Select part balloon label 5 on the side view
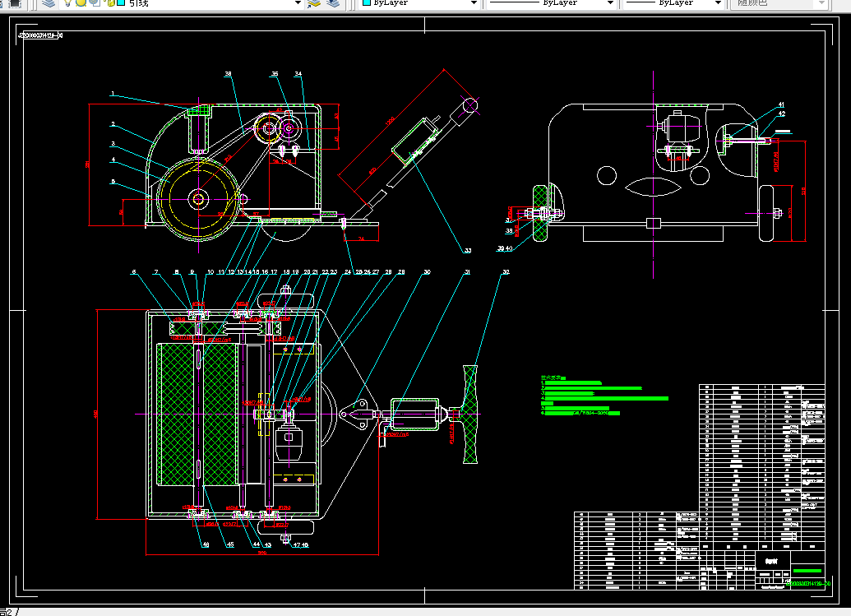Viewport: 851px width, 616px height. [x=113, y=182]
